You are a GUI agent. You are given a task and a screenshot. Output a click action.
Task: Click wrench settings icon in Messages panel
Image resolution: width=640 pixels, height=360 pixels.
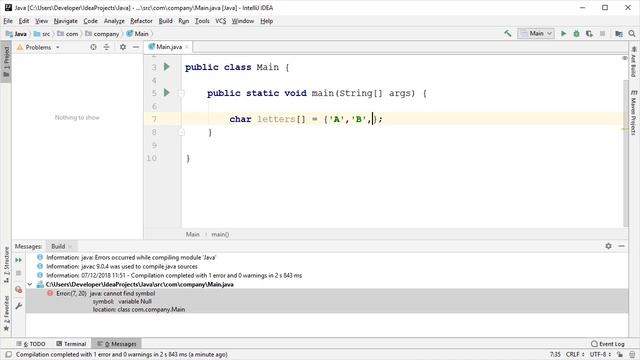(19, 306)
